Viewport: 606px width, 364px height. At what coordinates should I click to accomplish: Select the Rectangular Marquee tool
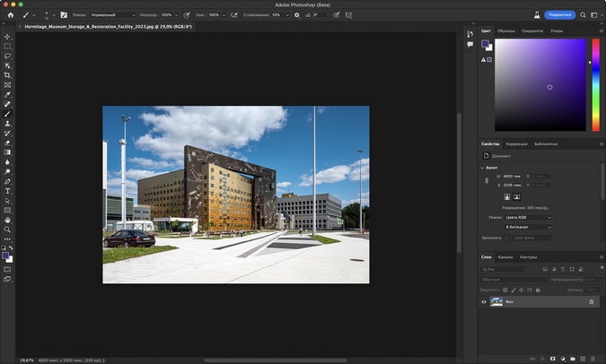(7, 47)
